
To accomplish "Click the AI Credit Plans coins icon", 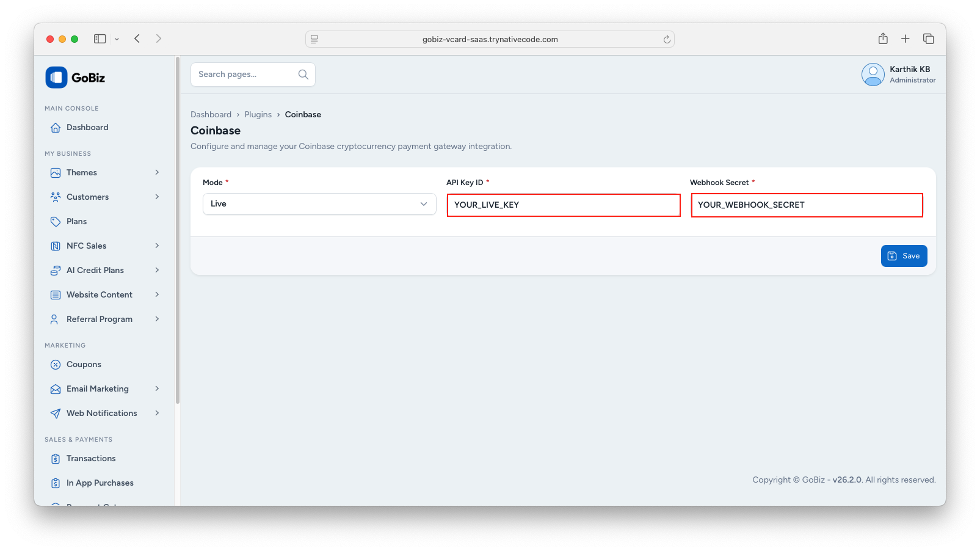I will click(56, 271).
